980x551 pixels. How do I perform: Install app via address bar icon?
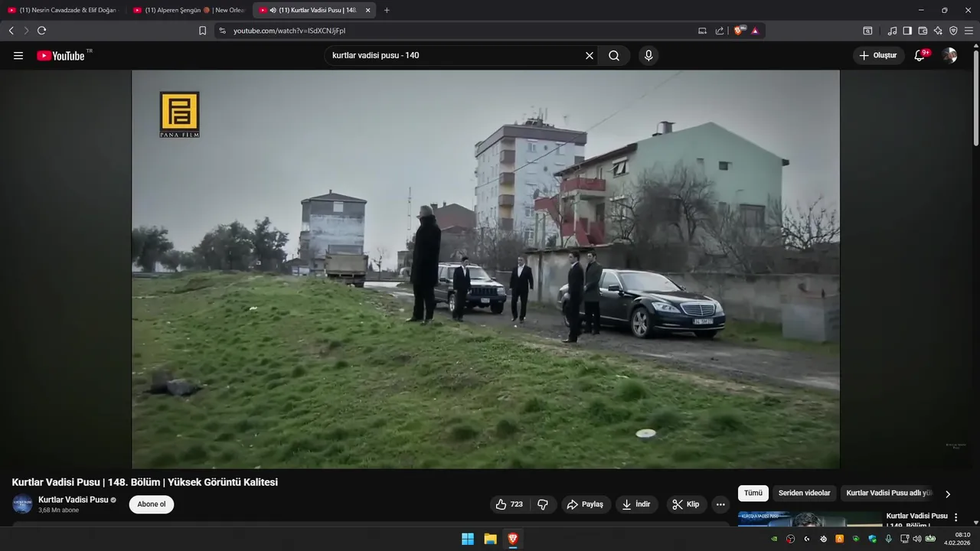(703, 31)
